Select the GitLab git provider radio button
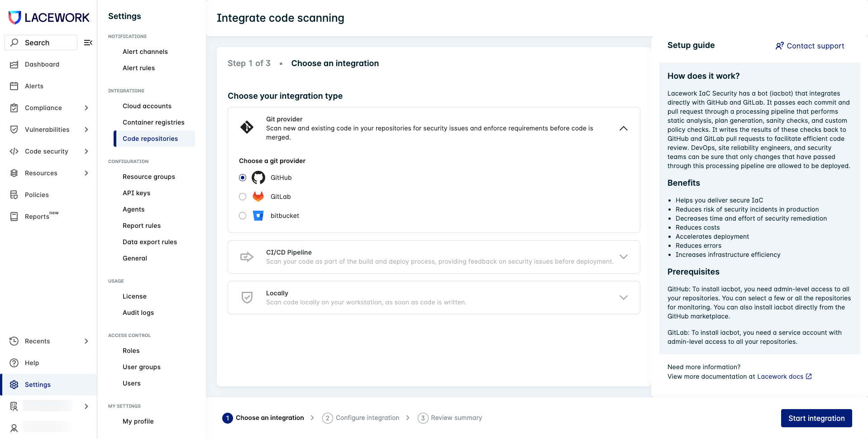 [x=243, y=196]
